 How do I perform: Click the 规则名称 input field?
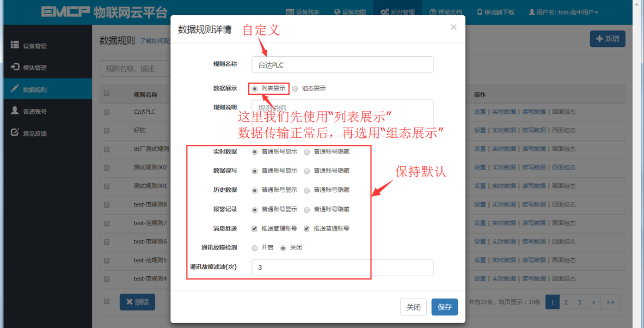pos(342,65)
